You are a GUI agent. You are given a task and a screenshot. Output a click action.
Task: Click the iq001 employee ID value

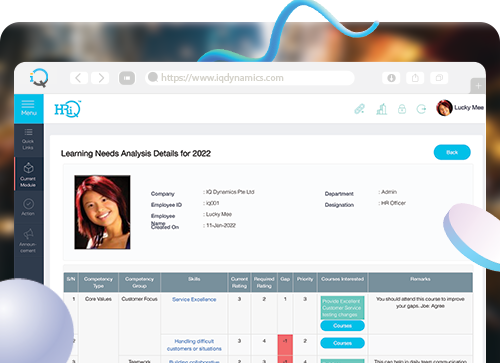click(212, 203)
